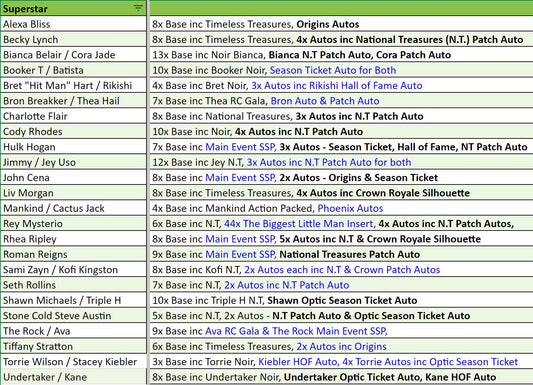This screenshot has height=385, width=533.
Task: Select the Alexa Bliss cell
Action: click(x=73, y=24)
